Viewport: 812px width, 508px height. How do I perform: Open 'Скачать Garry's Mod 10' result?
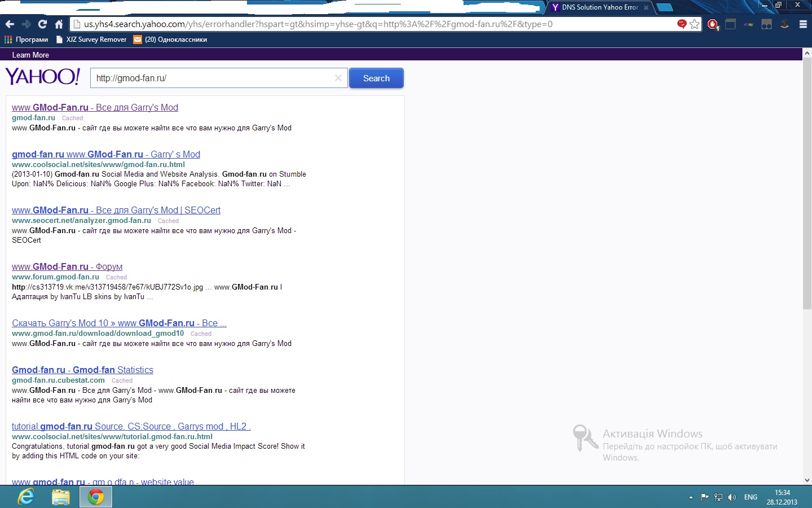point(119,323)
